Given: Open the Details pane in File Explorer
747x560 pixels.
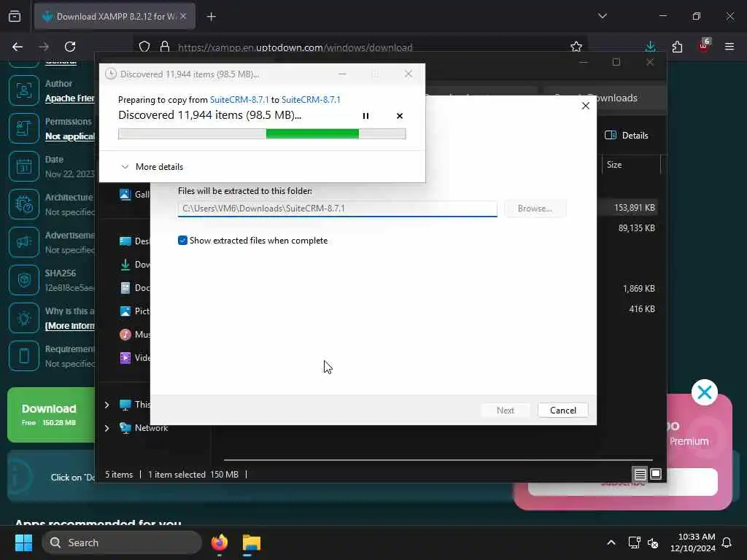Looking at the screenshot, I should point(626,135).
